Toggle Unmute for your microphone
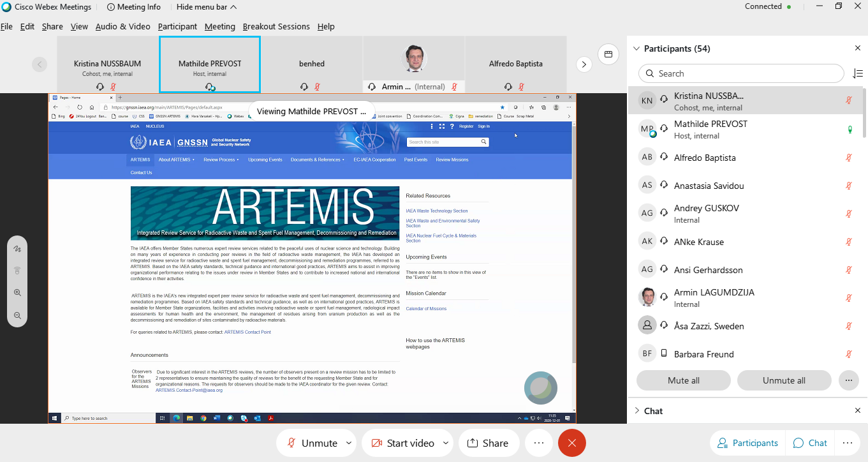This screenshot has width=868, height=462. (x=313, y=442)
